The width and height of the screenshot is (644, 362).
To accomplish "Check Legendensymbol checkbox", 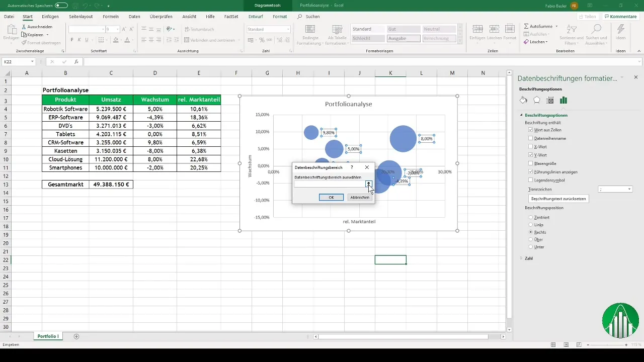I will [x=531, y=180].
